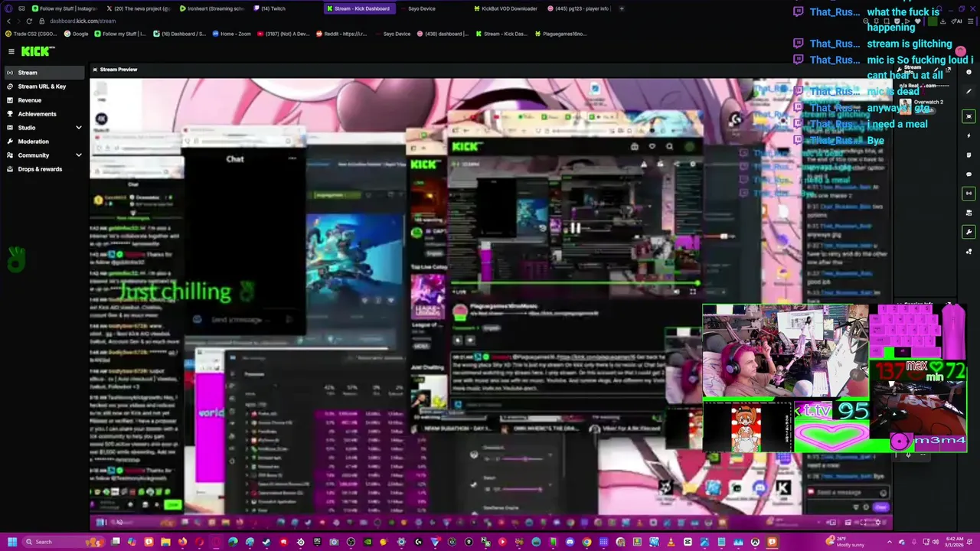Open the (438) dashboard bookmark
980x551 pixels.
click(x=443, y=34)
